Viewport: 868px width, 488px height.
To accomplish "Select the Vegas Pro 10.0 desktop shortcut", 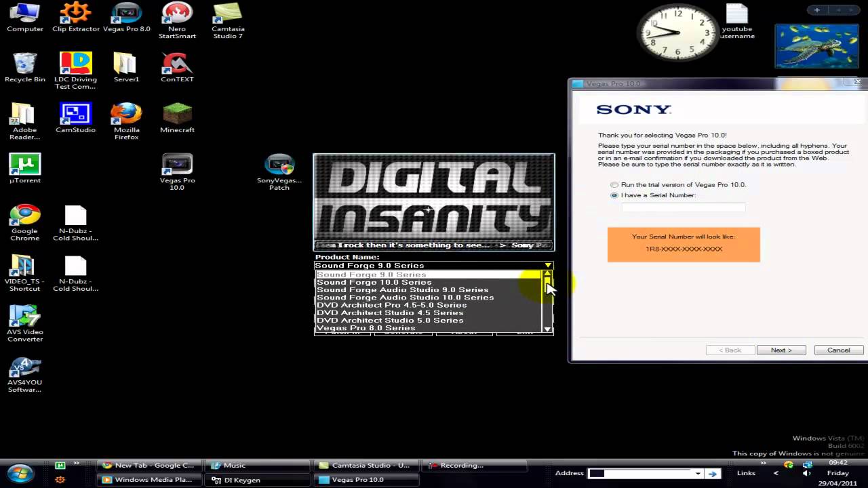I will (177, 172).
